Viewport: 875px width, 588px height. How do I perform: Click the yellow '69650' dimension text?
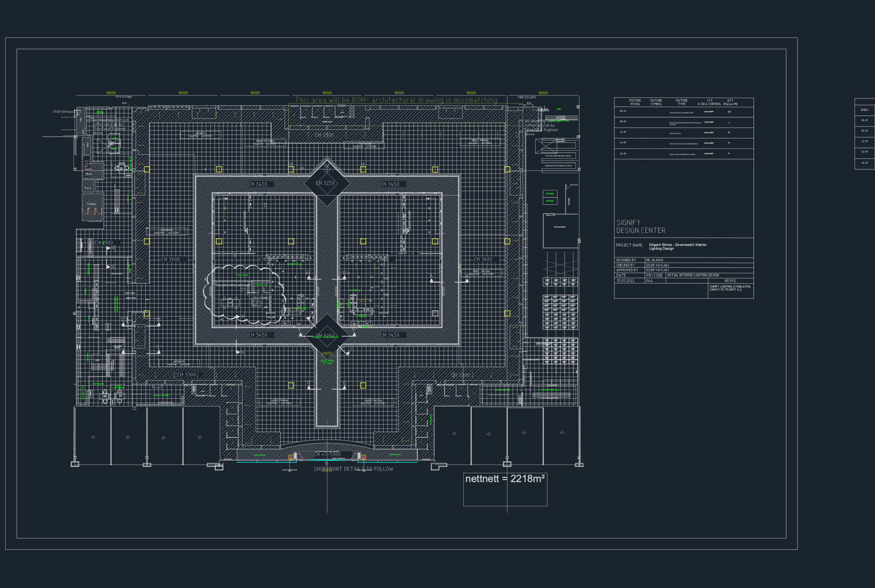[327, 353]
